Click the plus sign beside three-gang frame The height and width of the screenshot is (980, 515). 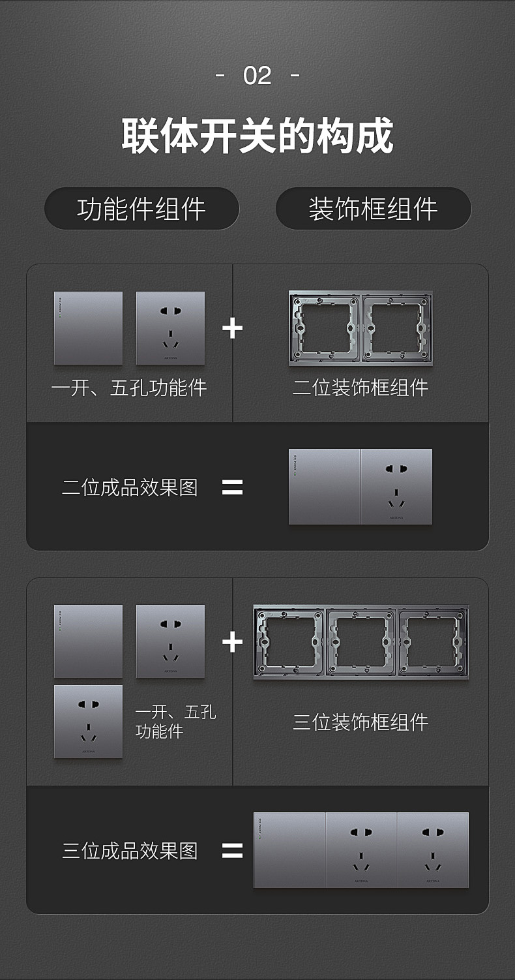pos(232,642)
